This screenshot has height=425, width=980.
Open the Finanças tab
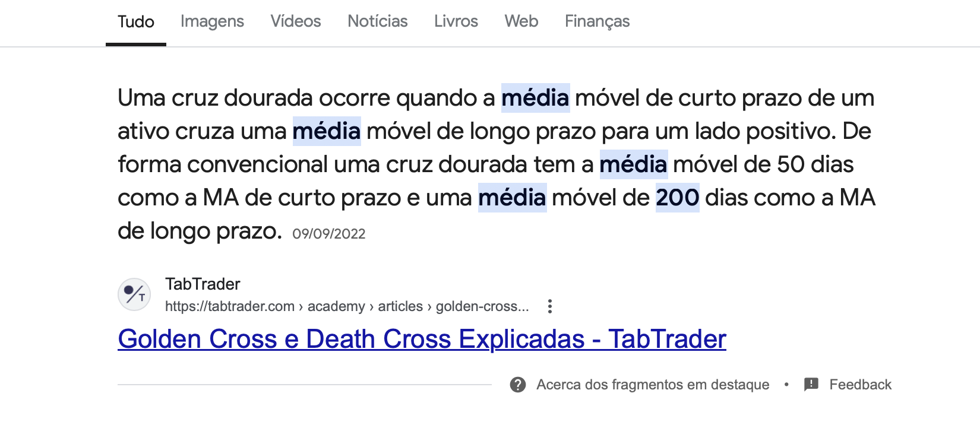pos(597,21)
